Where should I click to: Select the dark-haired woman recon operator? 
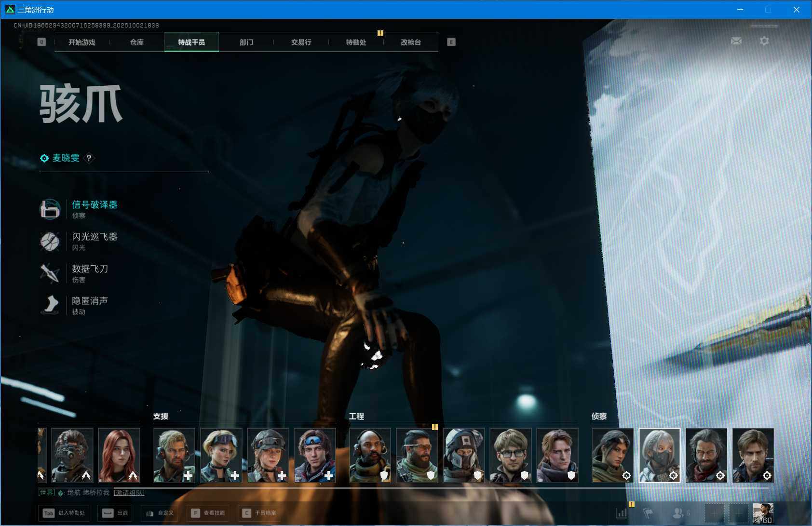613,455
